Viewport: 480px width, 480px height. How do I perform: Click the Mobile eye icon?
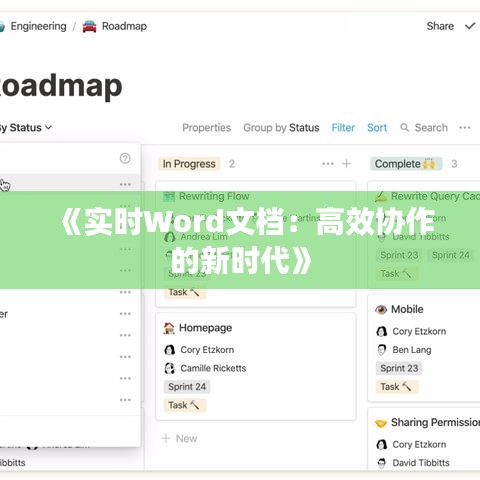coord(381,310)
